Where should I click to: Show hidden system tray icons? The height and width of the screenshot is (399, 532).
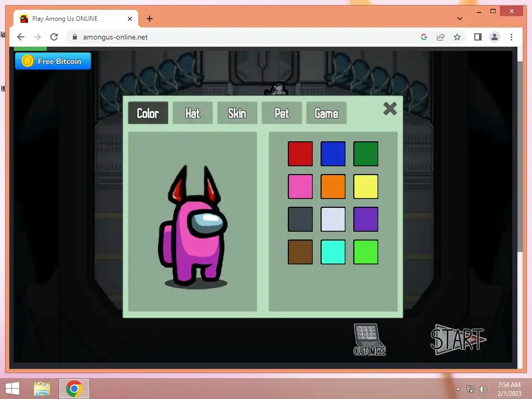(x=458, y=389)
